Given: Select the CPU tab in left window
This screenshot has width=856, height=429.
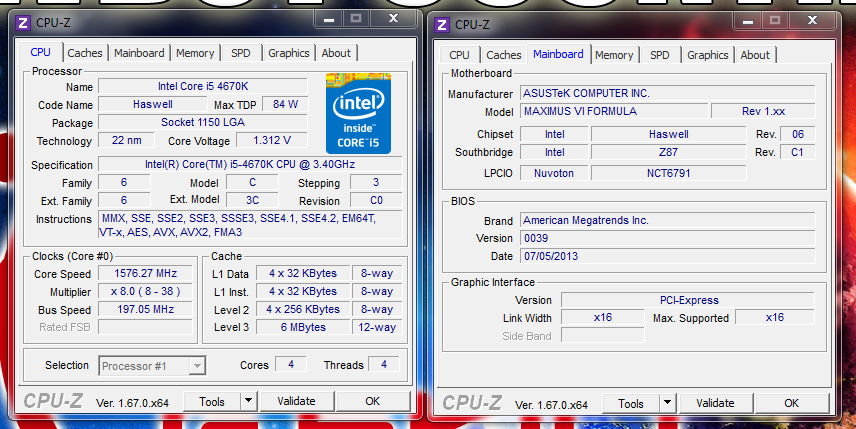Looking at the screenshot, I should [40, 52].
